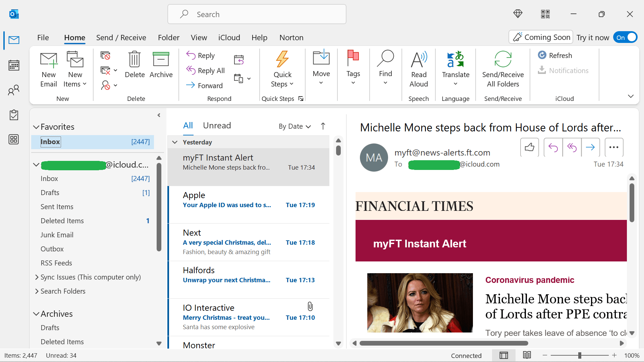Open the Mail view in sidebar

(14, 40)
